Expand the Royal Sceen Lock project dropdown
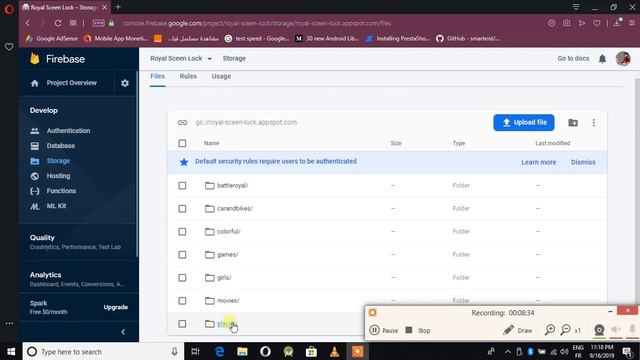The image size is (640, 360). coord(181,58)
